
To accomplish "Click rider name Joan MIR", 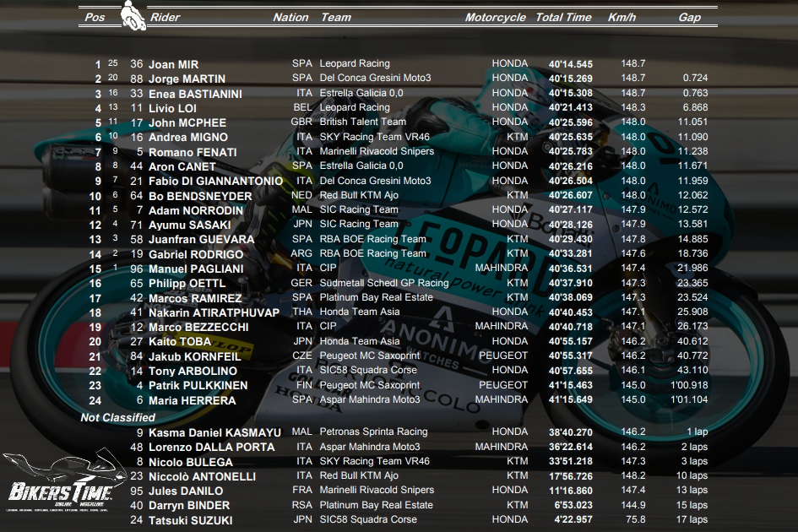I will [174, 65].
